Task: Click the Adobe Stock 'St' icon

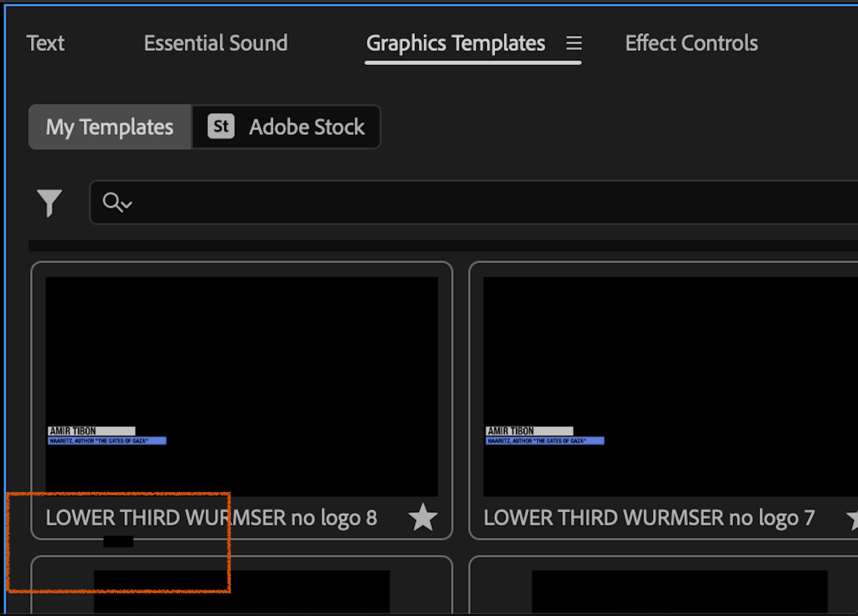Action: (221, 126)
